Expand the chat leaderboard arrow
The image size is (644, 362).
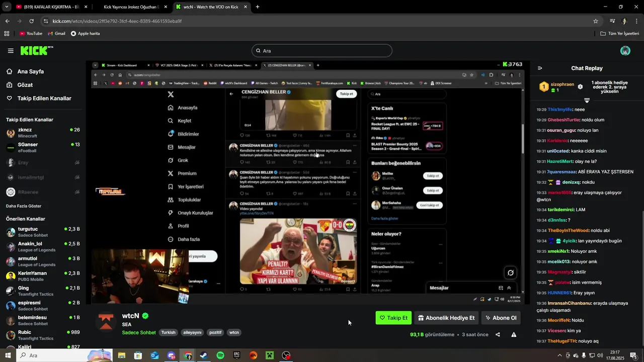[x=587, y=101]
